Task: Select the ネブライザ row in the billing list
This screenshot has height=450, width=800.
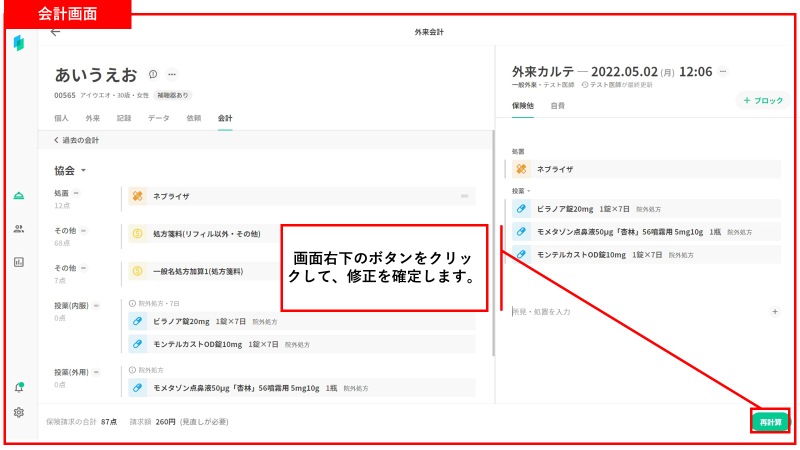Action: (x=300, y=197)
